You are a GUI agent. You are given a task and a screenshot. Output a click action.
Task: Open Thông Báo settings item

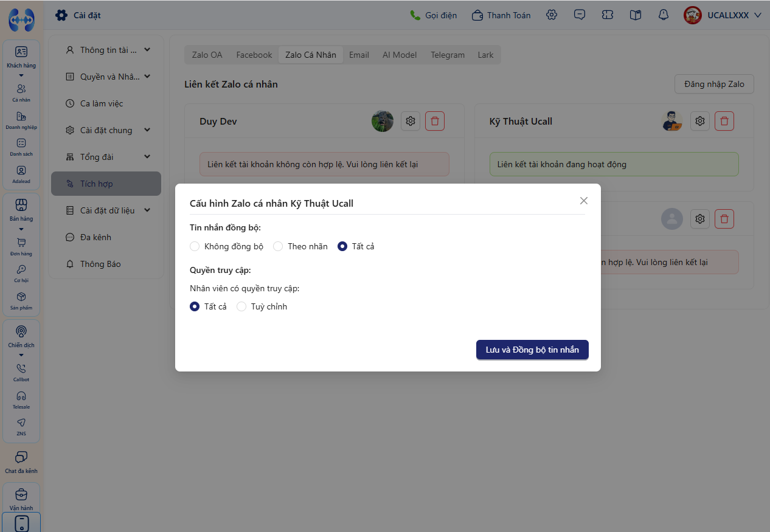(x=106, y=264)
